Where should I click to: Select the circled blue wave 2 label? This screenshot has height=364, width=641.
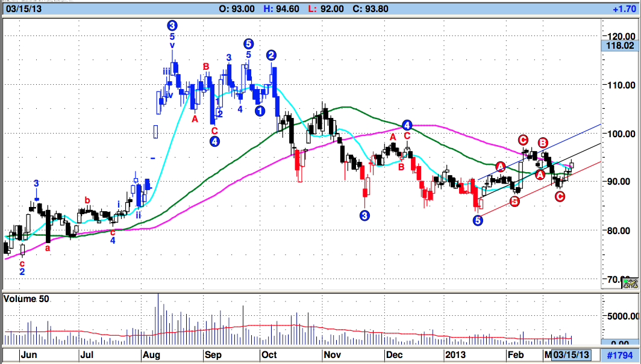[271, 55]
